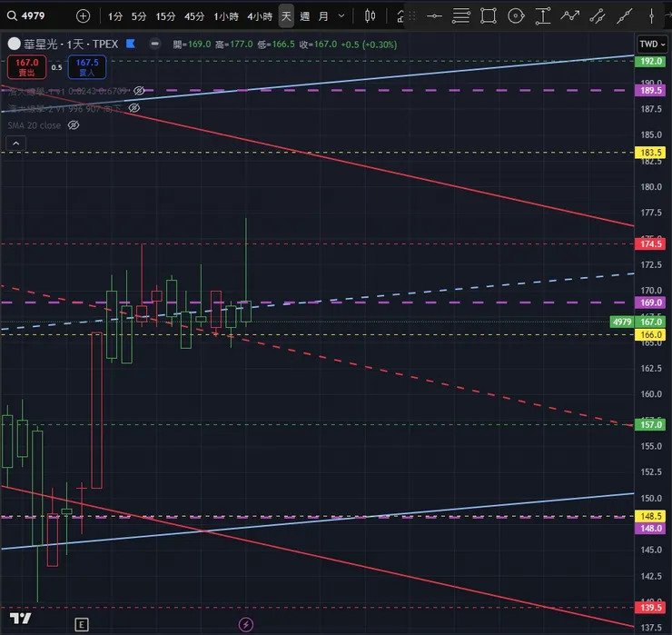Viewport: 672px width, 635px height.
Task: Select the parallel channel drawing tool
Action: click(597, 16)
